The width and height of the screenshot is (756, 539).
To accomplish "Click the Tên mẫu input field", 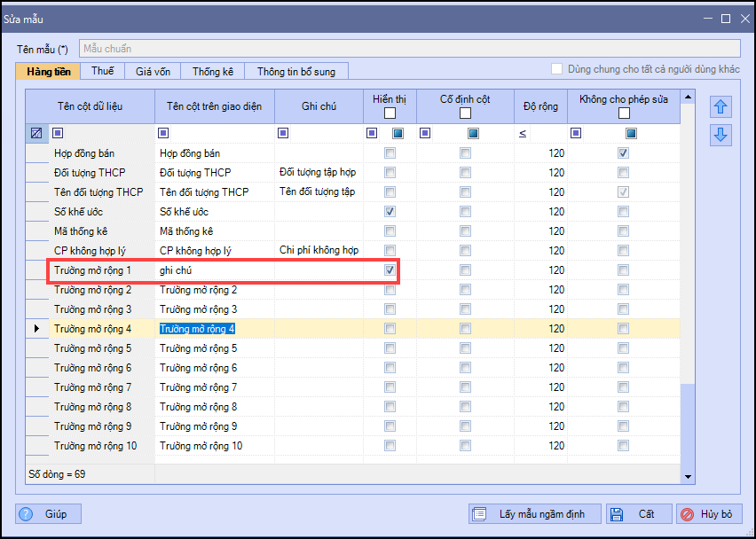I will coord(409,49).
